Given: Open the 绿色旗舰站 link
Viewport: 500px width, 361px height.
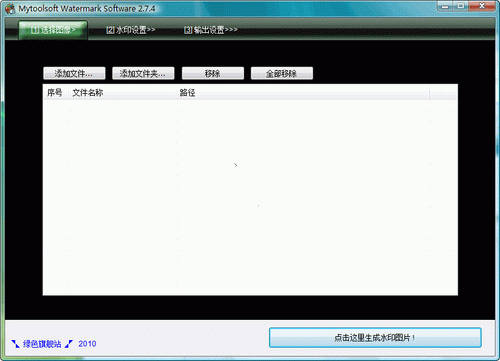Looking at the screenshot, I should pos(42,344).
